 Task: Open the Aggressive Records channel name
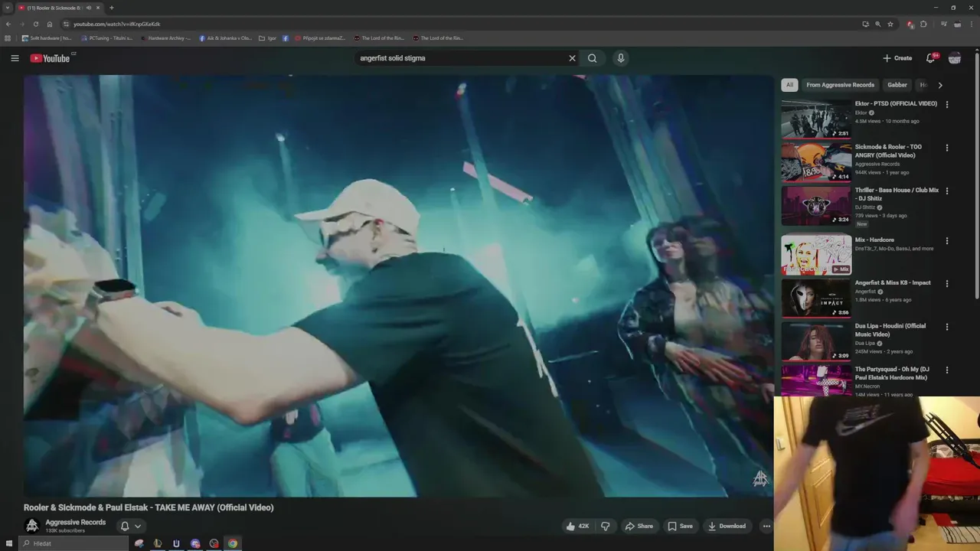click(76, 522)
